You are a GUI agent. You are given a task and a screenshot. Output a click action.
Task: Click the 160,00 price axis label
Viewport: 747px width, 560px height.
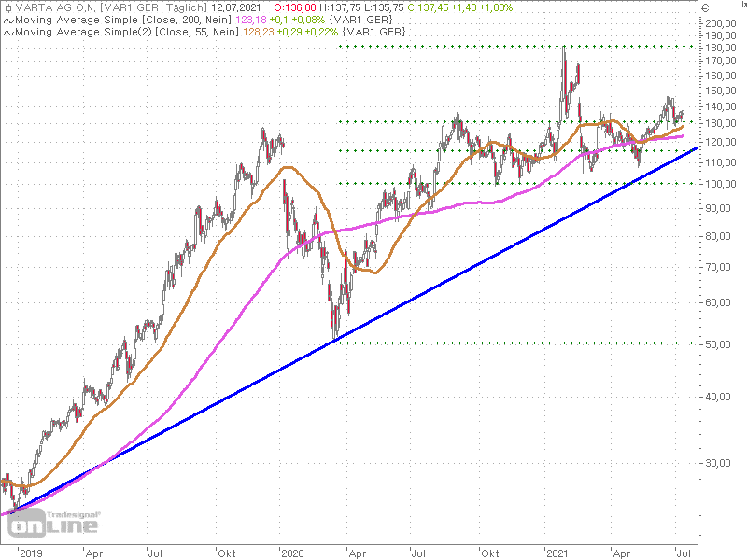click(720, 76)
